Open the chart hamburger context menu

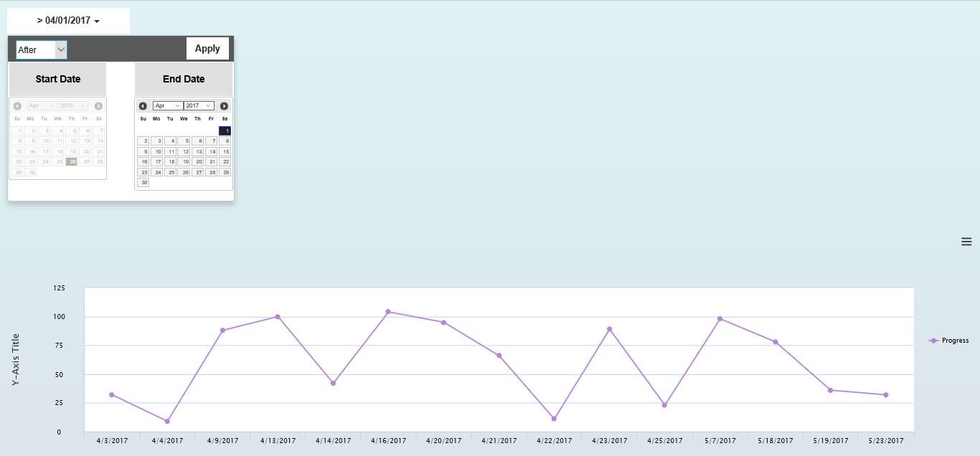[x=966, y=242]
